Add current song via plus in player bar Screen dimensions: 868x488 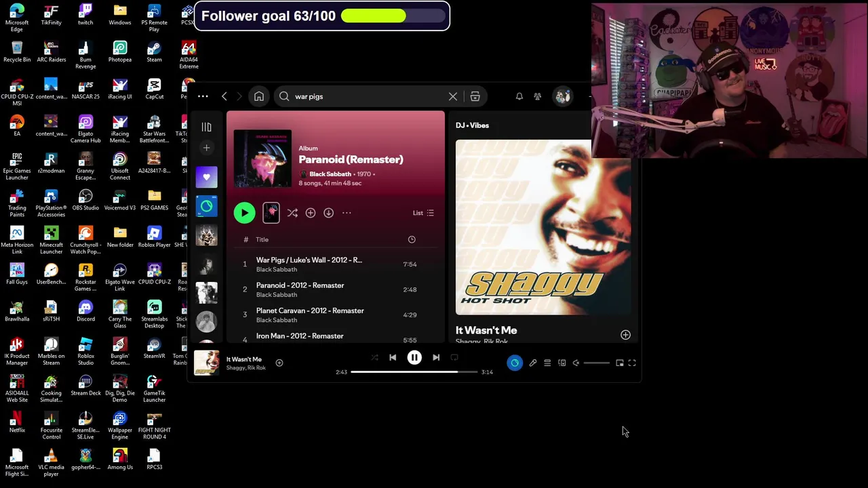click(279, 363)
